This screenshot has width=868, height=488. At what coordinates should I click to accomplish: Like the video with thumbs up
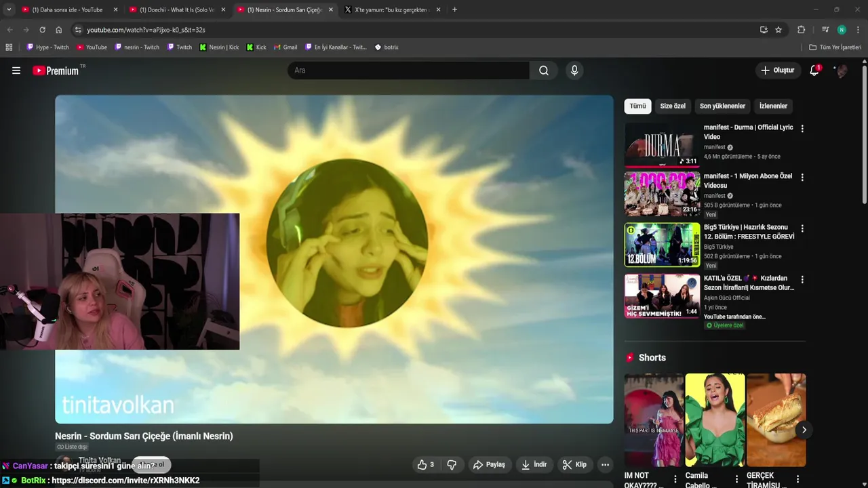[425, 464]
